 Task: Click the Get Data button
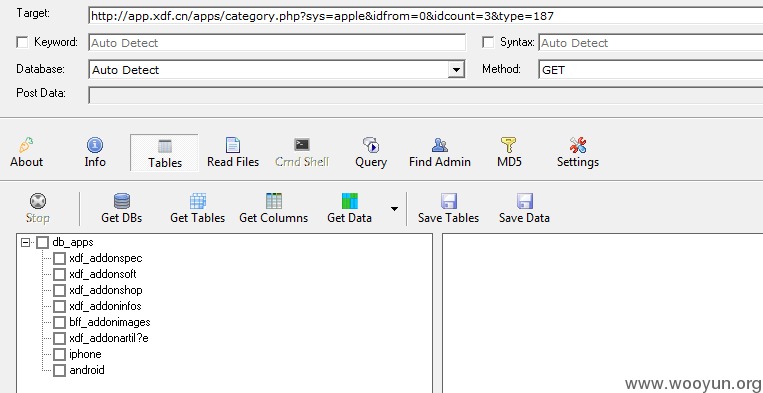349,209
